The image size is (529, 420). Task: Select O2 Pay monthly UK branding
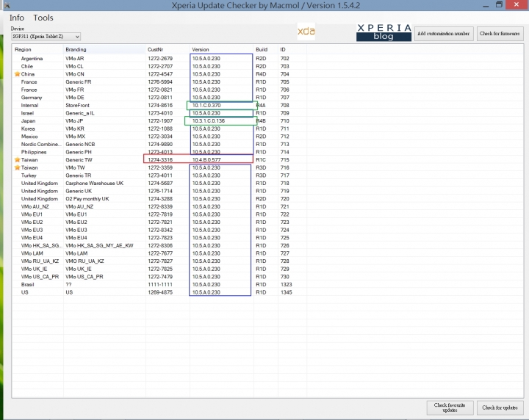coord(87,198)
